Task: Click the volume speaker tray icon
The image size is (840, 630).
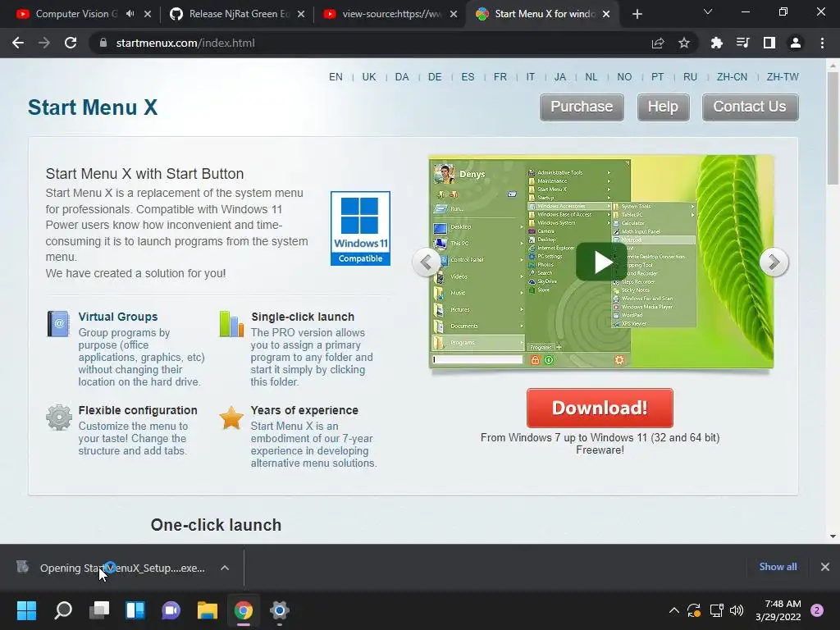Action: [737, 610]
